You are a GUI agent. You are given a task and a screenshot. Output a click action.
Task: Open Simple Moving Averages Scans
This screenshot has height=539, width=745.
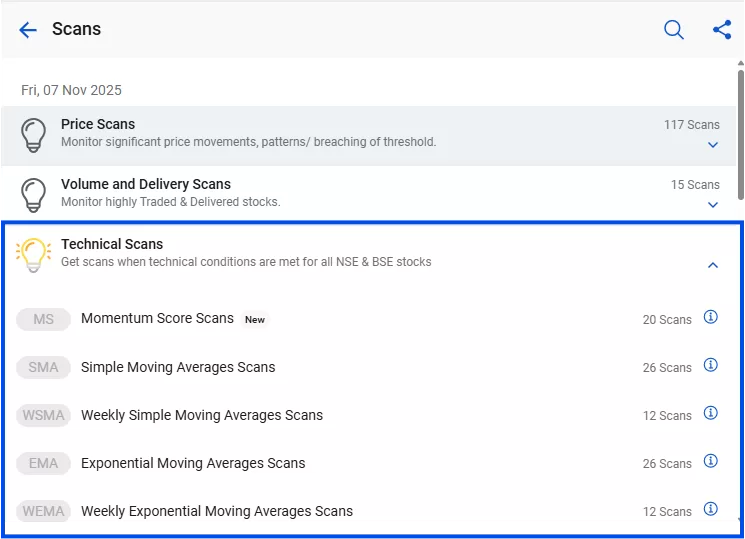coord(178,367)
